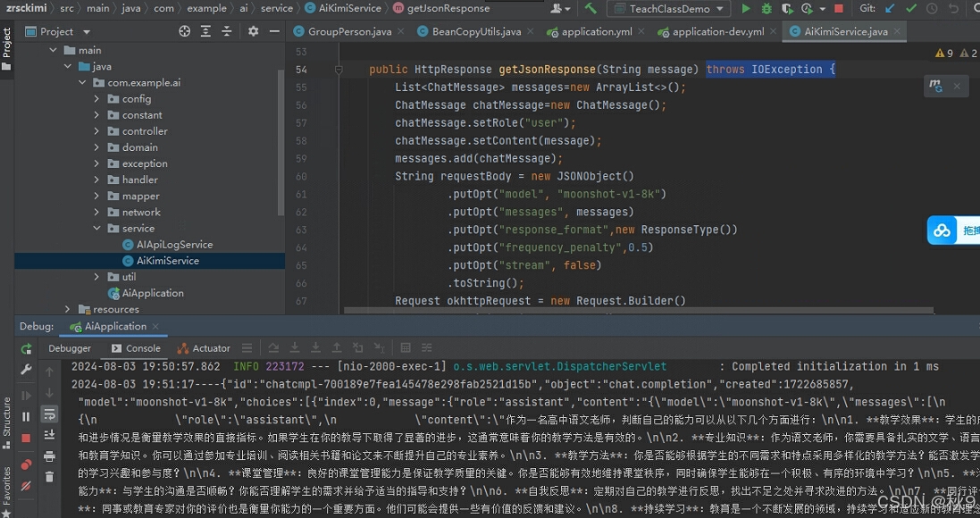This screenshot has height=518, width=980.
Task: Toggle scroll to end of console
Action: [x=49, y=435]
